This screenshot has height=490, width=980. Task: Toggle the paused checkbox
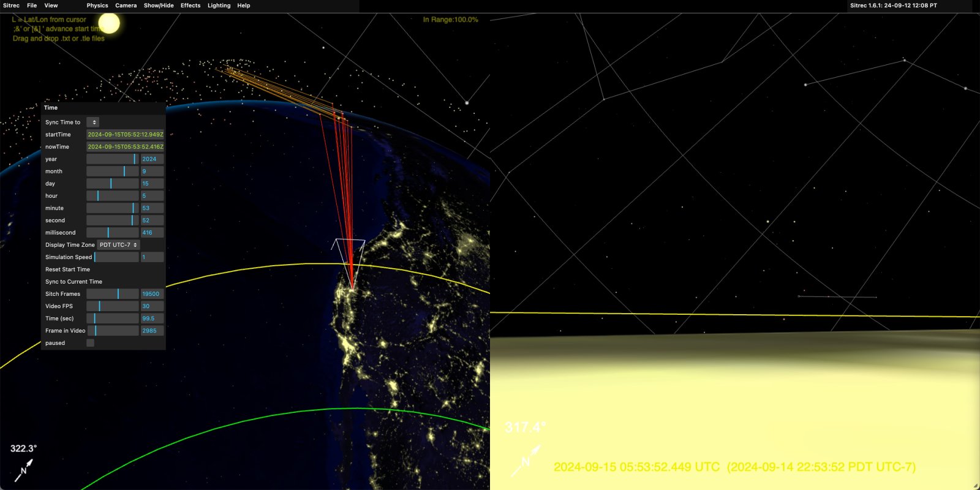point(91,343)
